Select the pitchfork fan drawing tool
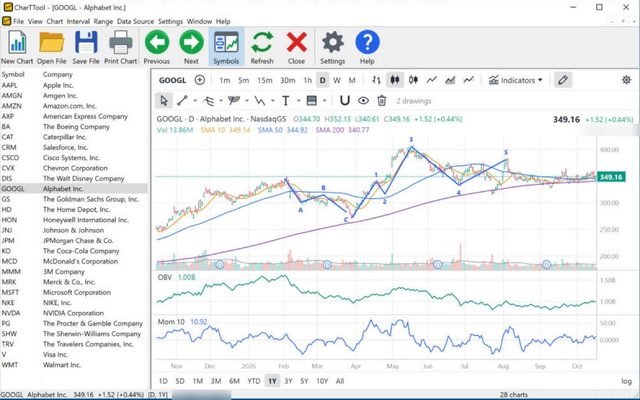 pos(234,100)
